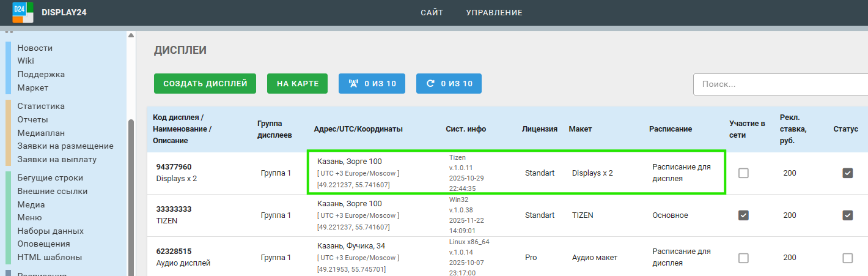868x276 pixels.
Task: Open Медиаплан sidebar link
Action: click(41, 133)
